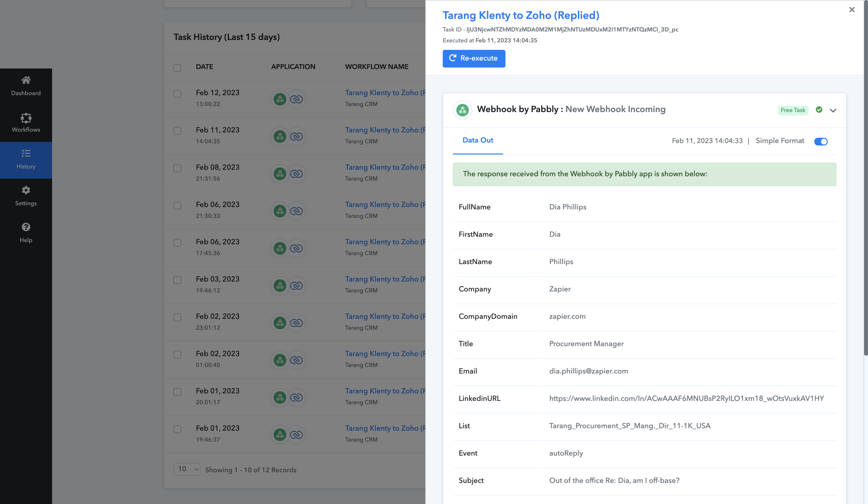Click webhook icon in Feb 06 17:45:36 row
This screenshot has width=868, height=504.
point(280,249)
